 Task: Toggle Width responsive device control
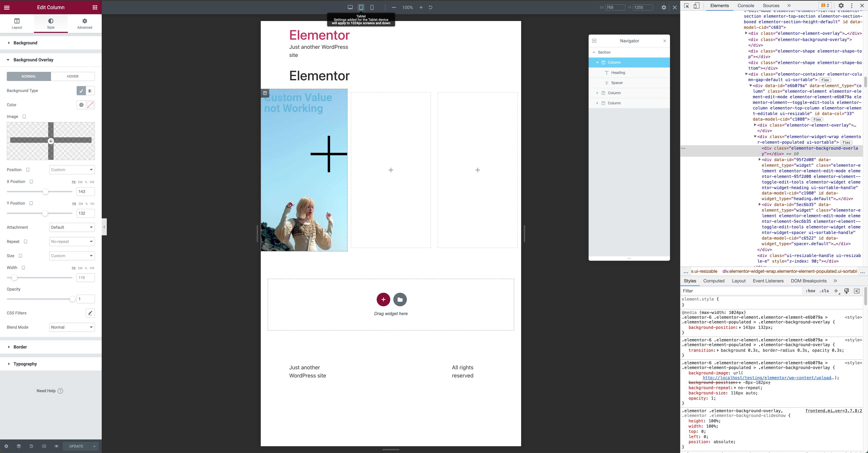(23, 267)
